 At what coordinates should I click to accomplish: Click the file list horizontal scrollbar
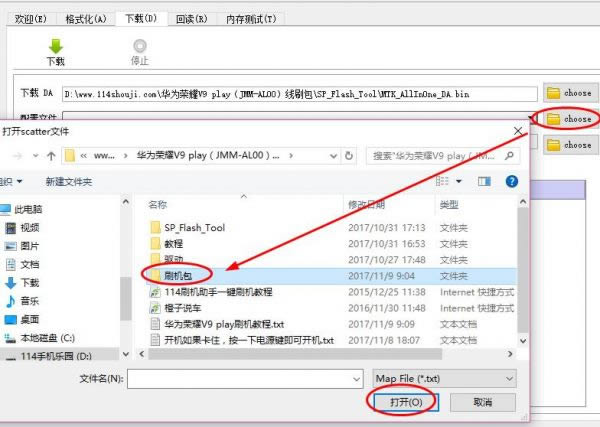coord(295,354)
